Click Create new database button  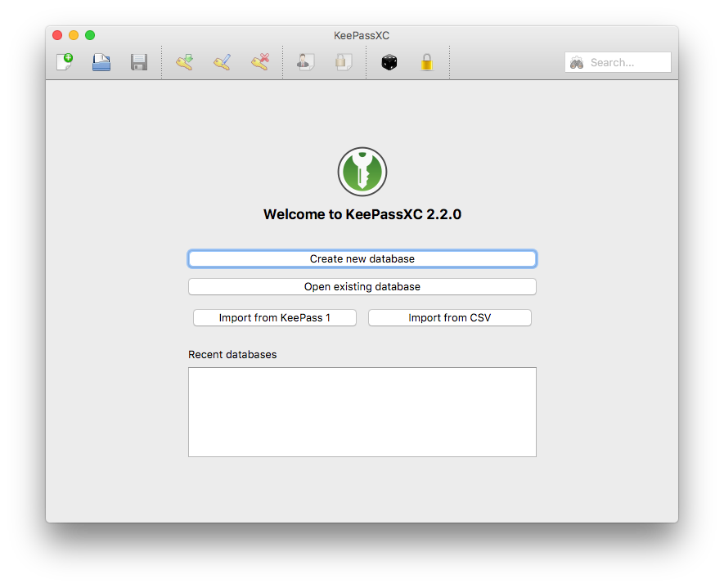[x=362, y=259]
